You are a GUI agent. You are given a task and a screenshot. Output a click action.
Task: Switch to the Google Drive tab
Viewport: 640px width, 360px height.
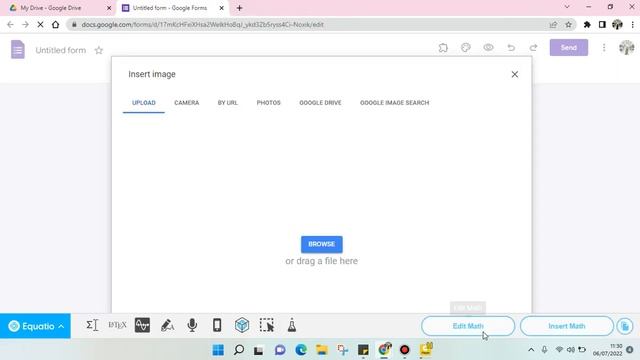(x=320, y=103)
